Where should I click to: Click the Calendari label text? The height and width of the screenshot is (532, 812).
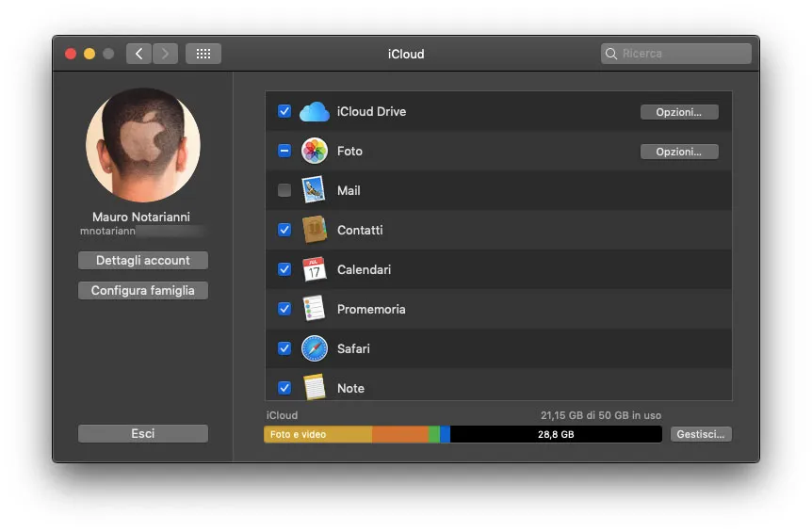tap(364, 269)
